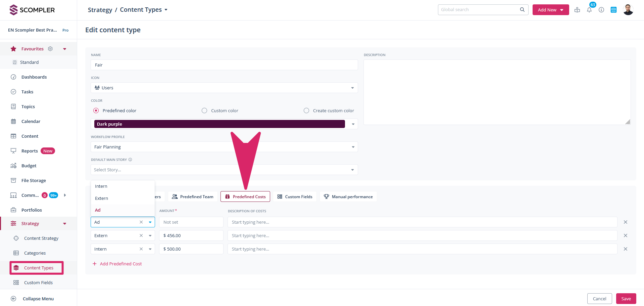The height and width of the screenshot is (306, 644).
Task: Clear the Intern cost type selection
Action: click(141, 249)
